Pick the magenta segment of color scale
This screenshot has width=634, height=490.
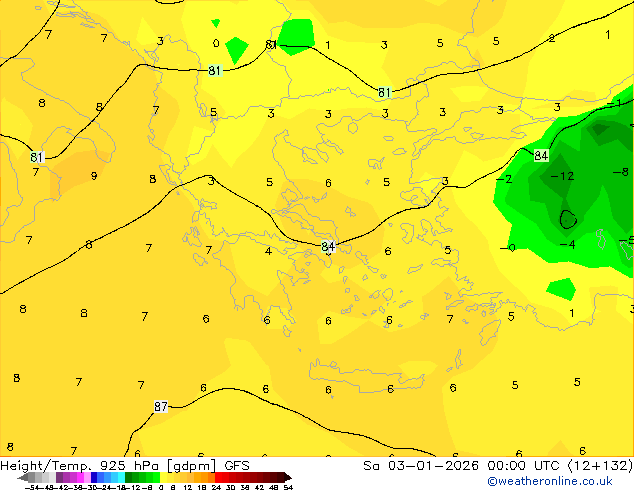tap(80, 477)
